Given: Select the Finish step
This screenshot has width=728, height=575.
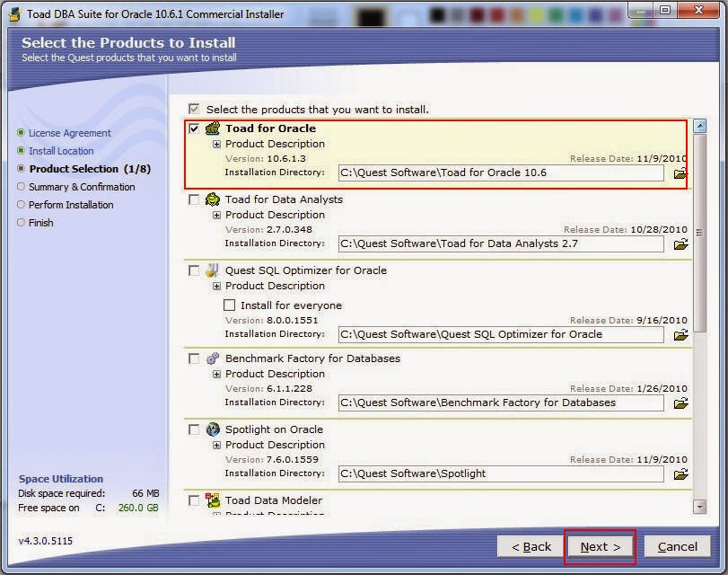Looking at the screenshot, I should [x=41, y=223].
